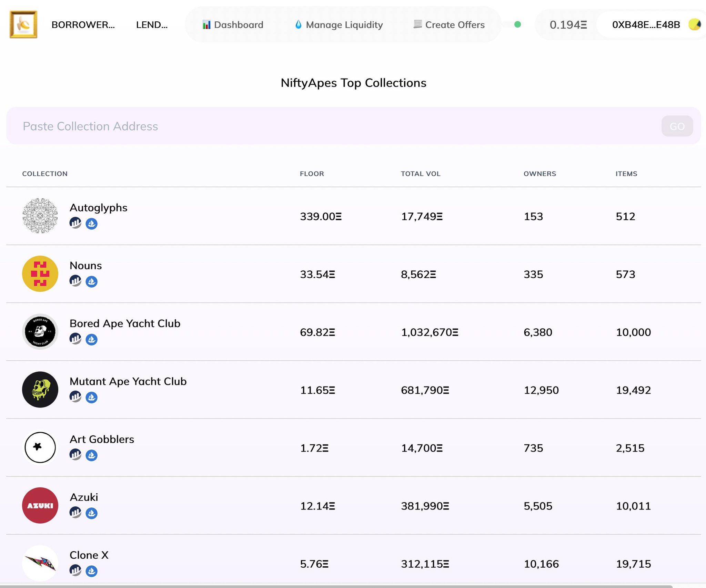Open OpenSea icon for Azuki
Screen dimensions: 706x588
pos(91,513)
